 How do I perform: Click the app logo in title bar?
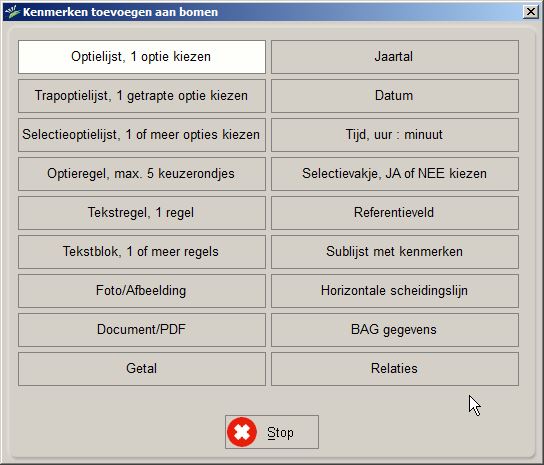[x=13, y=12]
